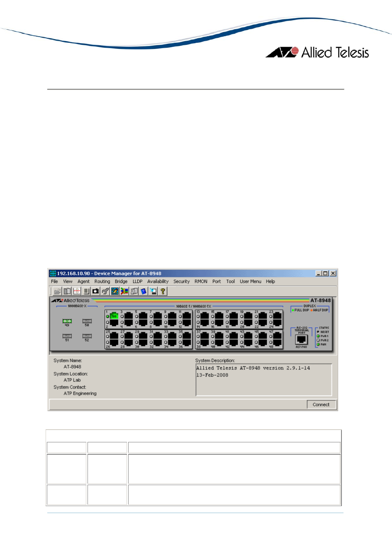Click the Connect button
Viewport: 392px width, 555px height.
[x=321, y=405]
